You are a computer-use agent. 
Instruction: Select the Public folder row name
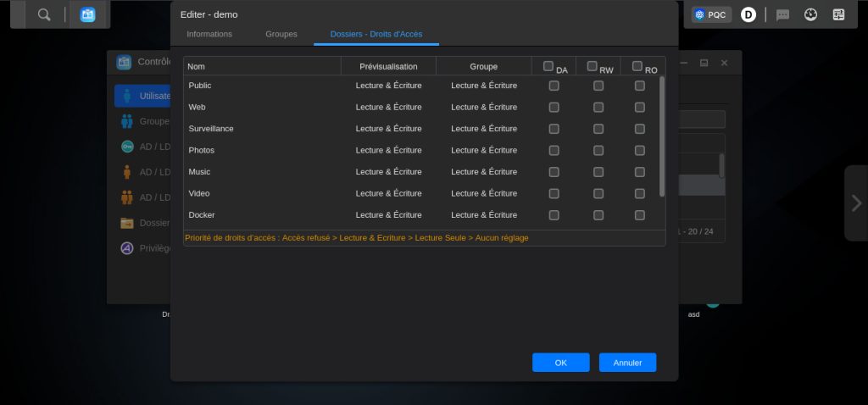coord(200,86)
